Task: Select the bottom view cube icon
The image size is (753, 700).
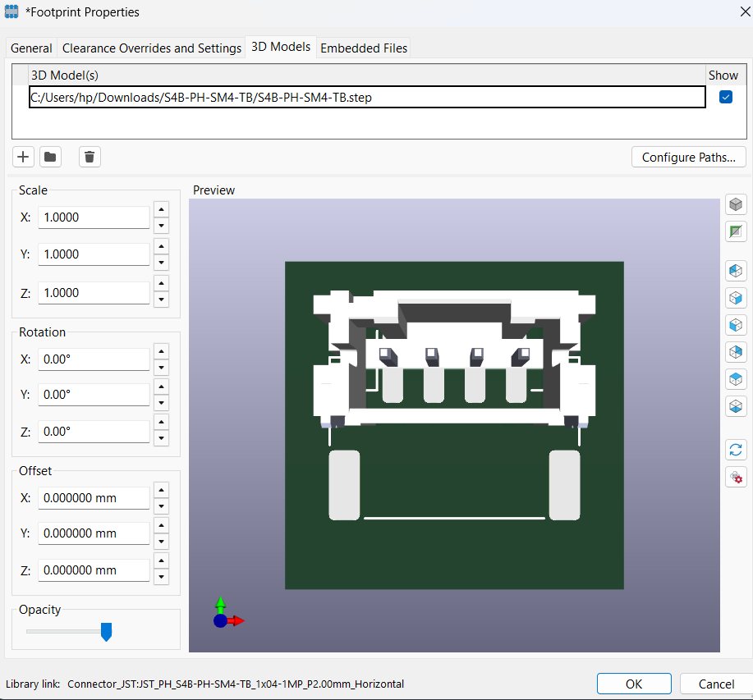Action: pyautogui.click(x=735, y=405)
